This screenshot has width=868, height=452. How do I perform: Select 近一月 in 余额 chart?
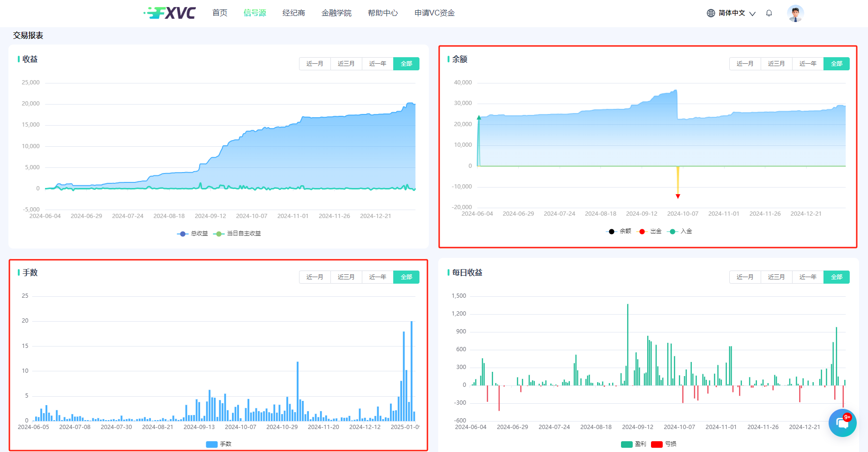point(745,64)
